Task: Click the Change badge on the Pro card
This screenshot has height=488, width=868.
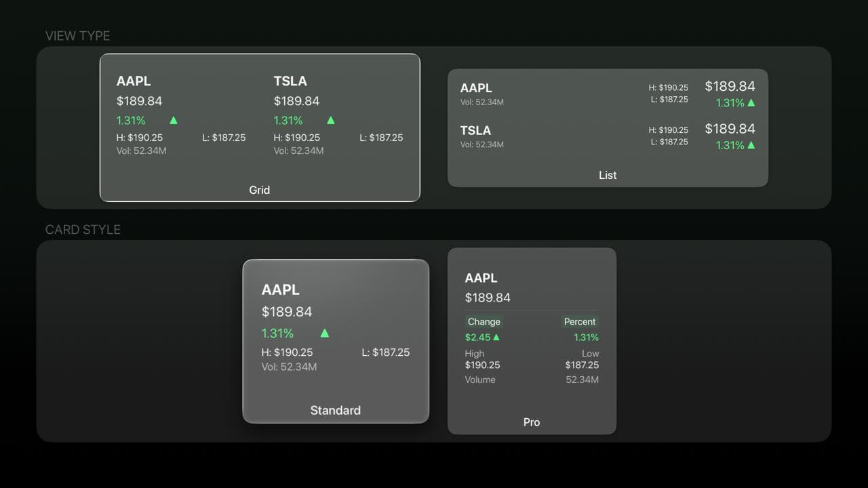Action: pyautogui.click(x=484, y=321)
